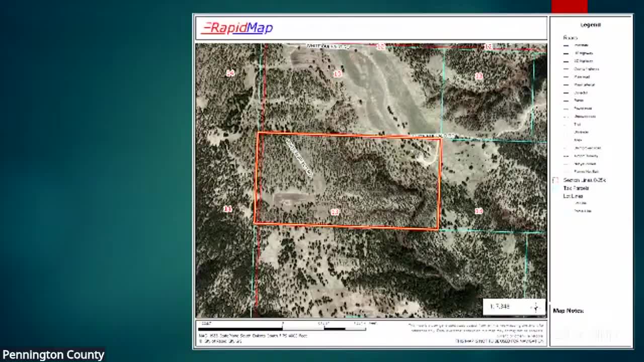644x362 pixels.
Task: Click the Lot Lines legend entry
Action: click(x=573, y=196)
